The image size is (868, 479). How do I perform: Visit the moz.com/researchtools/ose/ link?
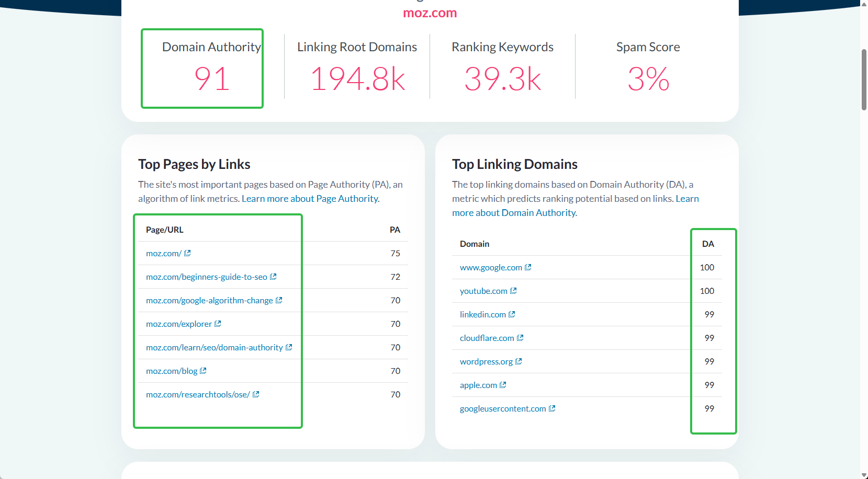pos(198,394)
